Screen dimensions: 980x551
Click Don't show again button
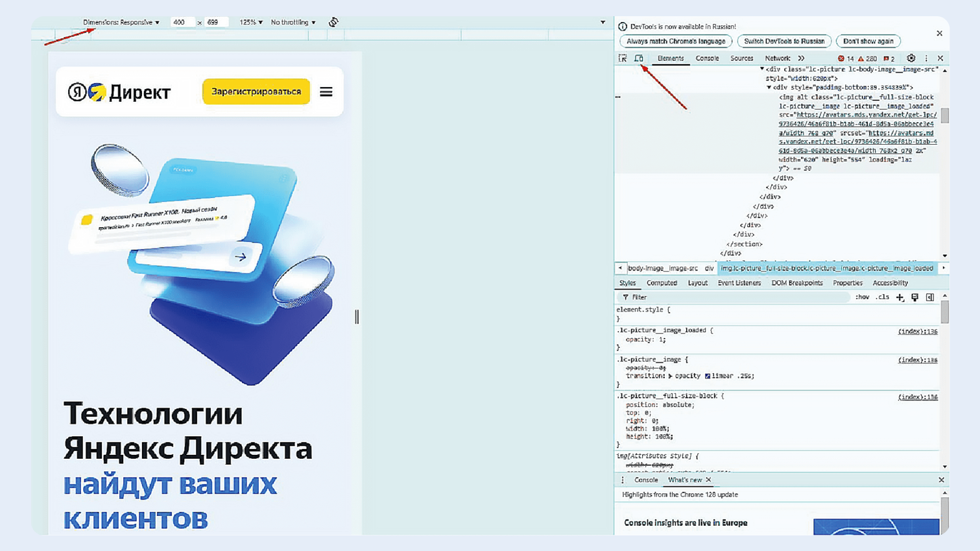(x=868, y=41)
